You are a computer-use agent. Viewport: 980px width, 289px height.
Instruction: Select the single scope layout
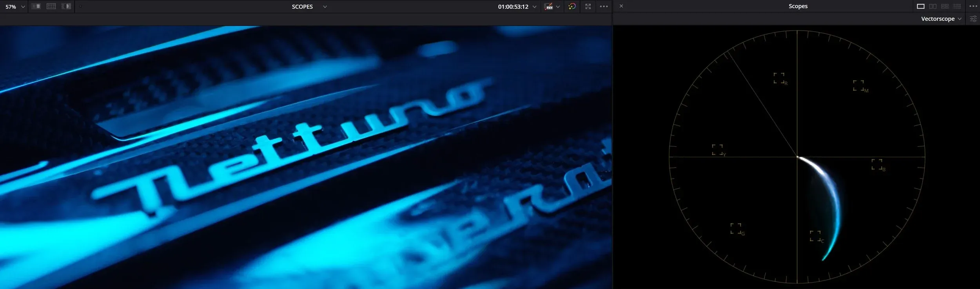click(x=921, y=6)
